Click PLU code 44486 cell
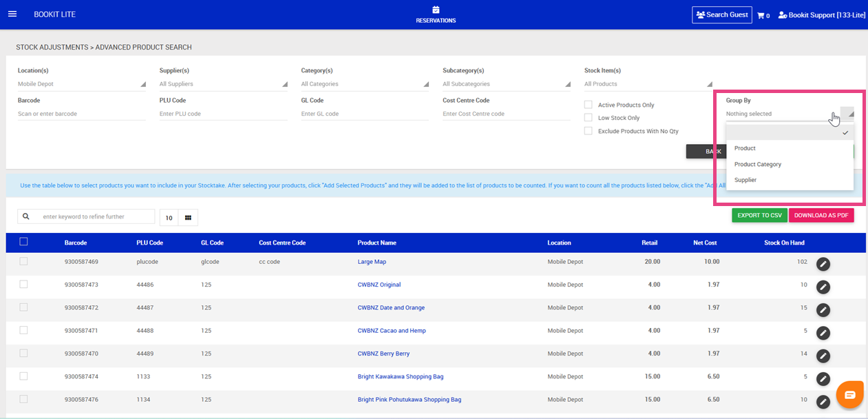 [x=145, y=285]
